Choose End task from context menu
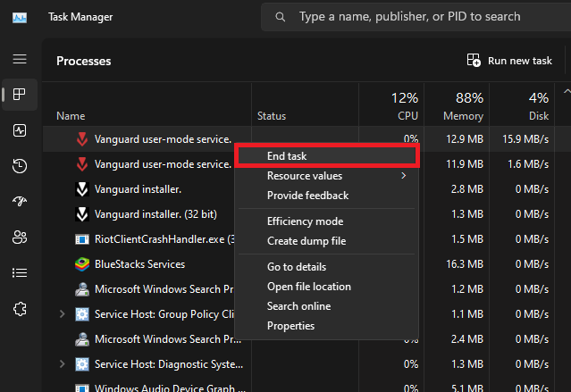 tap(327, 155)
